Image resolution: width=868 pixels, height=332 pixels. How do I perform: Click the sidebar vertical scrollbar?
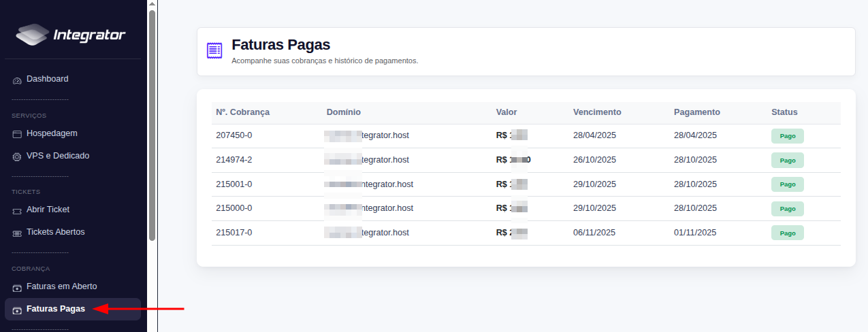tap(152, 122)
